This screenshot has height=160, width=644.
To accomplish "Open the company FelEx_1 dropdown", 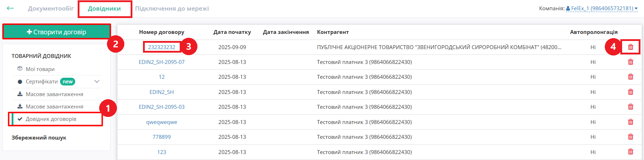I will point(602,8).
